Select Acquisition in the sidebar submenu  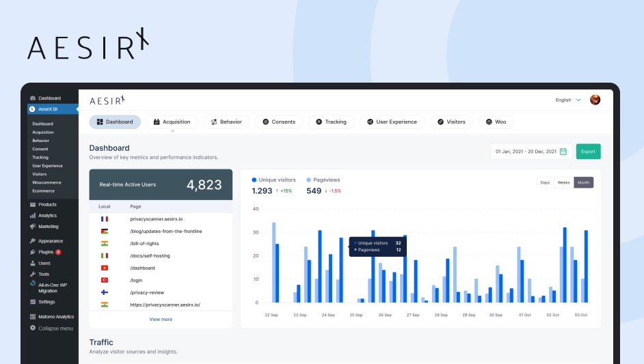43,132
